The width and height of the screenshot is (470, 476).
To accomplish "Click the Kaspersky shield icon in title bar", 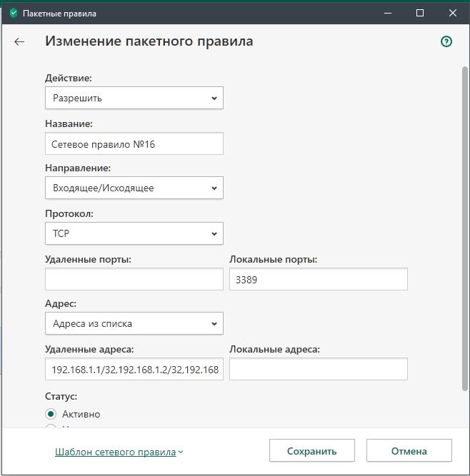I will pos(13,13).
